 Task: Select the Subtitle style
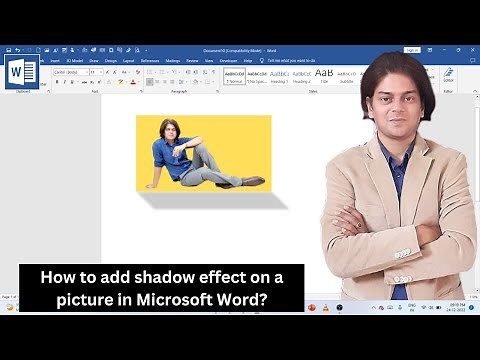pyautogui.click(x=347, y=77)
